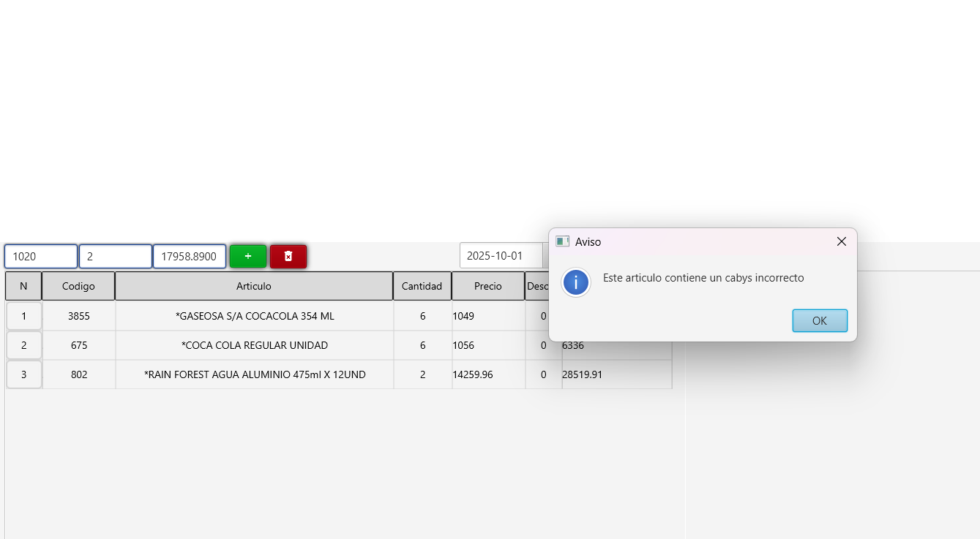Image resolution: width=980 pixels, height=539 pixels.
Task: Click the quantity input field showing 2
Action: [x=115, y=256]
